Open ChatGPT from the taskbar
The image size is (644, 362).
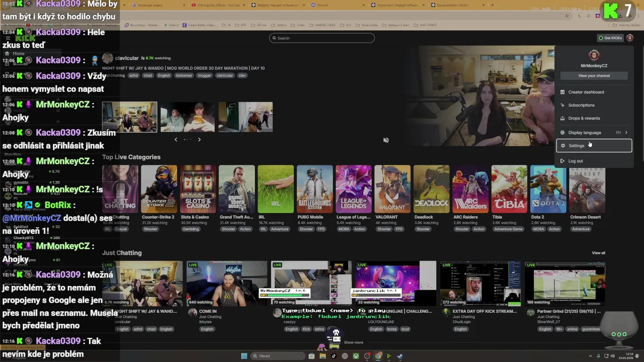[x=345, y=356]
